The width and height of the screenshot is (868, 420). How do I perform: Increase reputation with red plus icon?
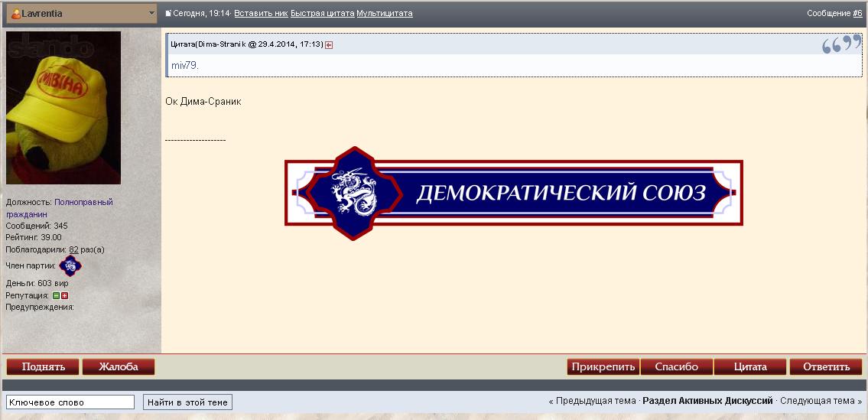tap(64, 296)
